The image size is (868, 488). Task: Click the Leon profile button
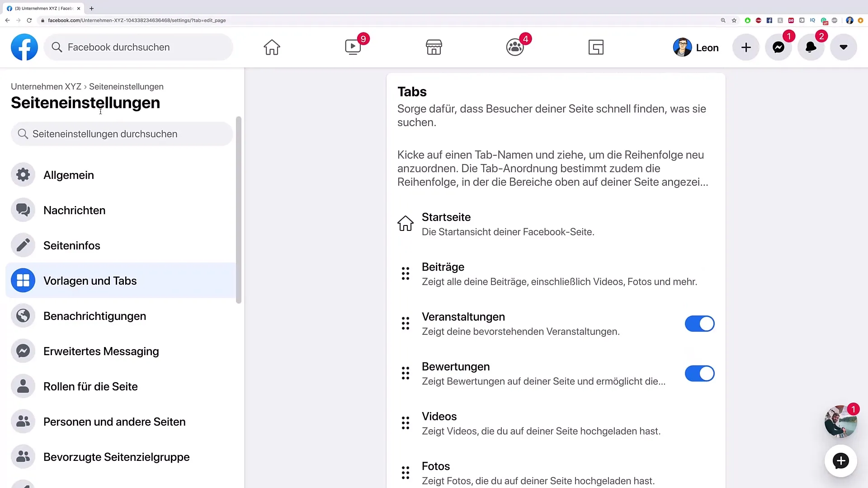[696, 47]
